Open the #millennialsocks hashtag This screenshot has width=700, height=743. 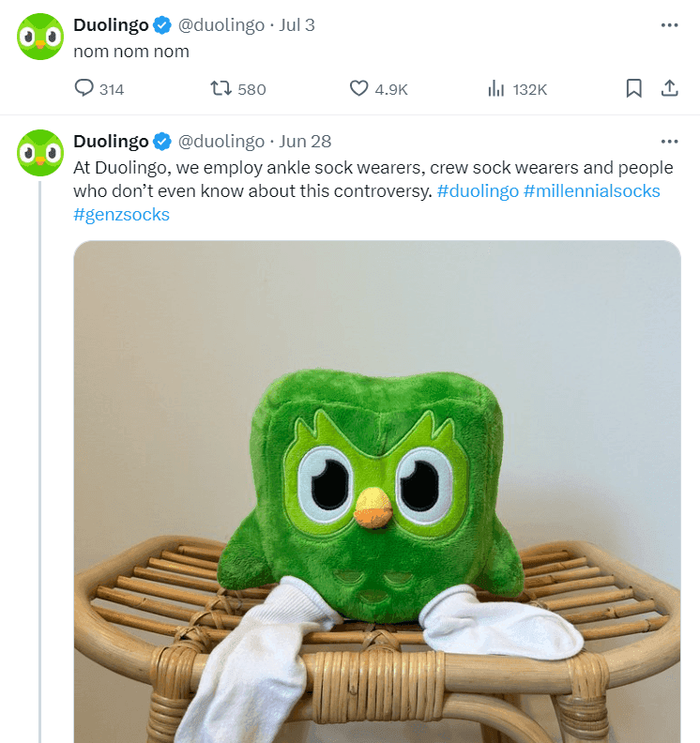click(591, 191)
